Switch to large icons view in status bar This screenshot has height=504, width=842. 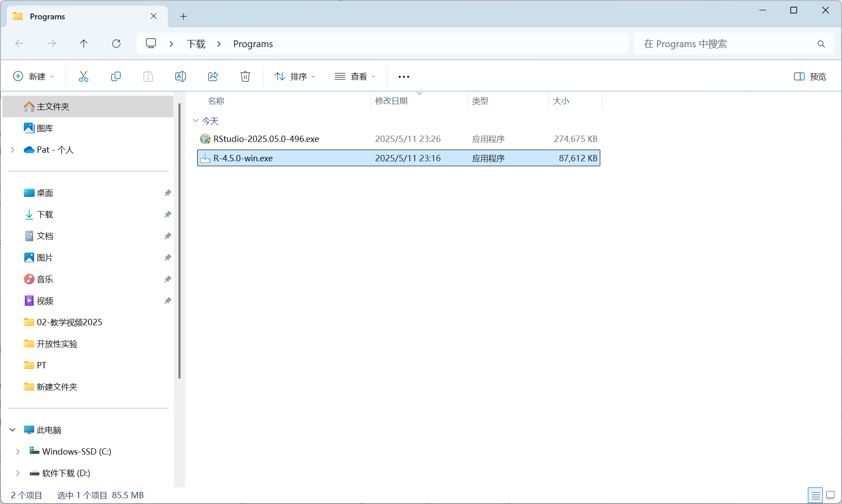point(830,495)
